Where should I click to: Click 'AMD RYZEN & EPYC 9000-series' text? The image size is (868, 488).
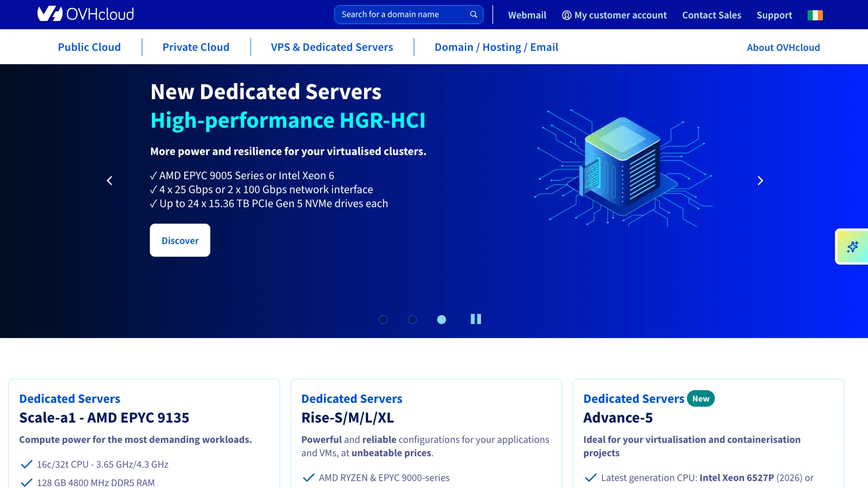(384, 477)
